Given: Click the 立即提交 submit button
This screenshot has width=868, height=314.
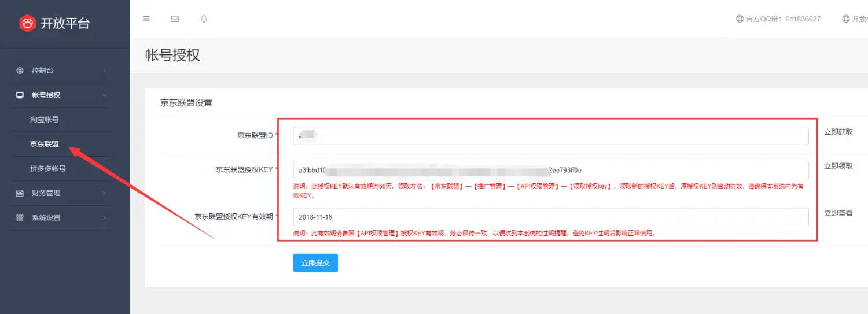Looking at the screenshot, I should 315,263.
